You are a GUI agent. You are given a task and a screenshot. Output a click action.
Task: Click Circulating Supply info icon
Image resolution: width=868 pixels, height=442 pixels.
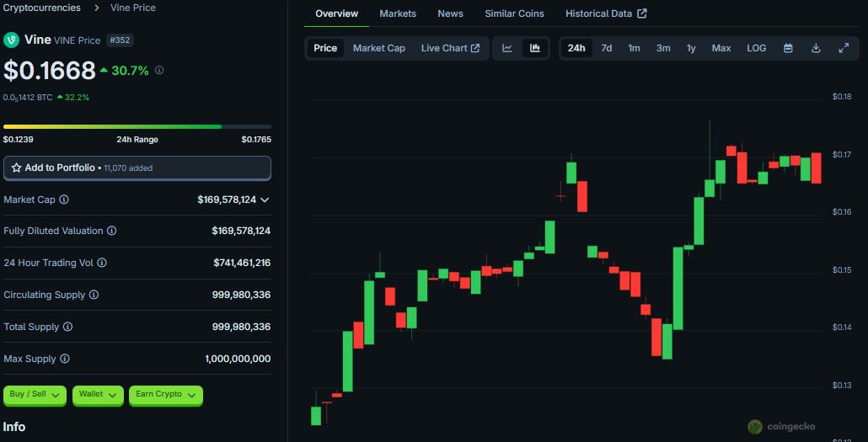pyautogui.click(x=94, y=295)
